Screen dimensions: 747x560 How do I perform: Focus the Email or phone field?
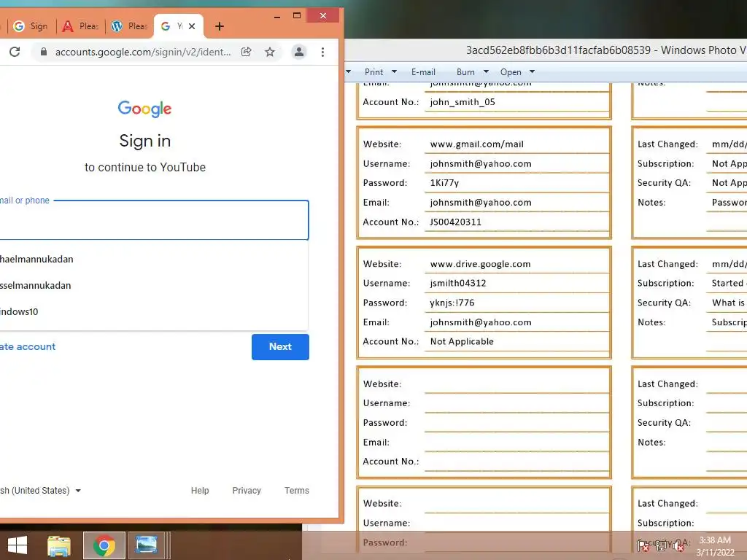point(154,220)
